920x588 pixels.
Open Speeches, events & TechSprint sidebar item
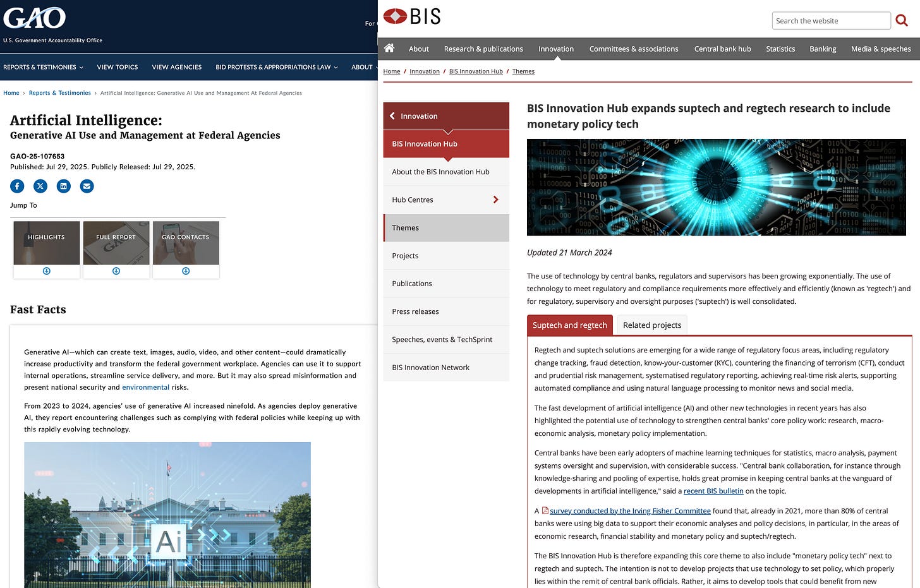[446, 339]
